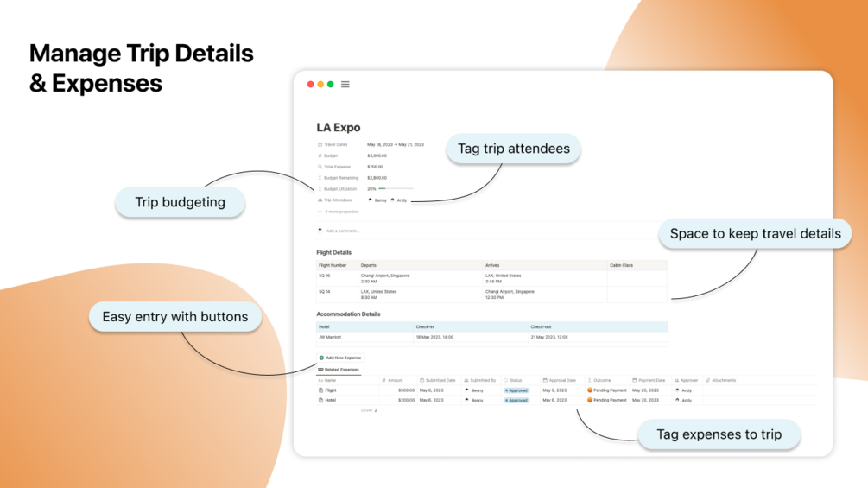
Task: Click the travel dates value May 18 to May 21
Action: click(396, 144)
